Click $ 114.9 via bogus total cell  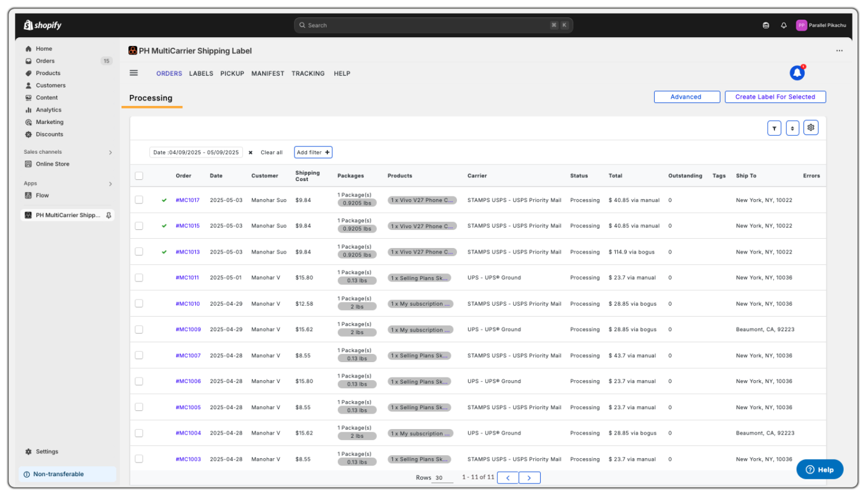tap(631, 252)
